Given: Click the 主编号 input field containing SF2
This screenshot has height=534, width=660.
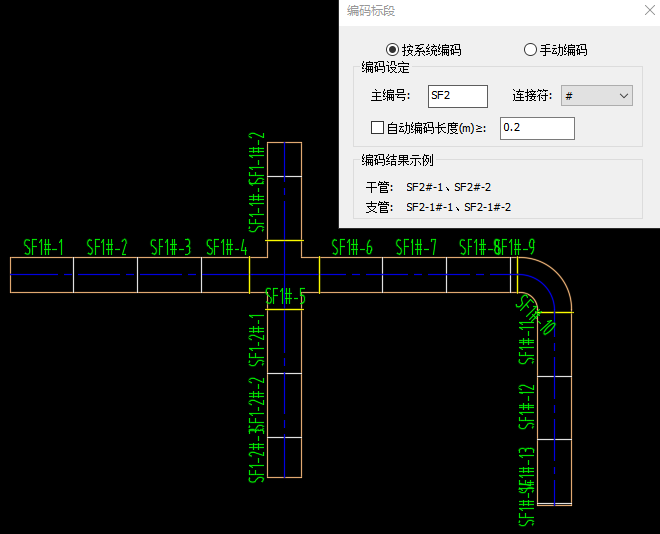Looking at the screenshot, I should 457,96.
